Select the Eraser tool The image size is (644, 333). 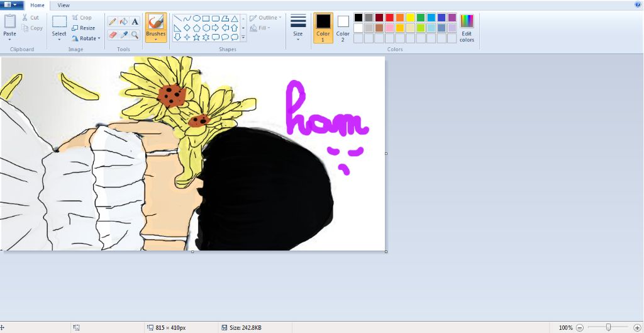(x=113, y=35)
